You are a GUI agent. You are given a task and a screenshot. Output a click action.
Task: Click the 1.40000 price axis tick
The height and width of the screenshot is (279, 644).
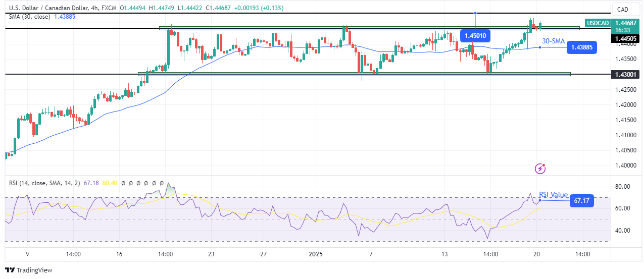[625, 165]
